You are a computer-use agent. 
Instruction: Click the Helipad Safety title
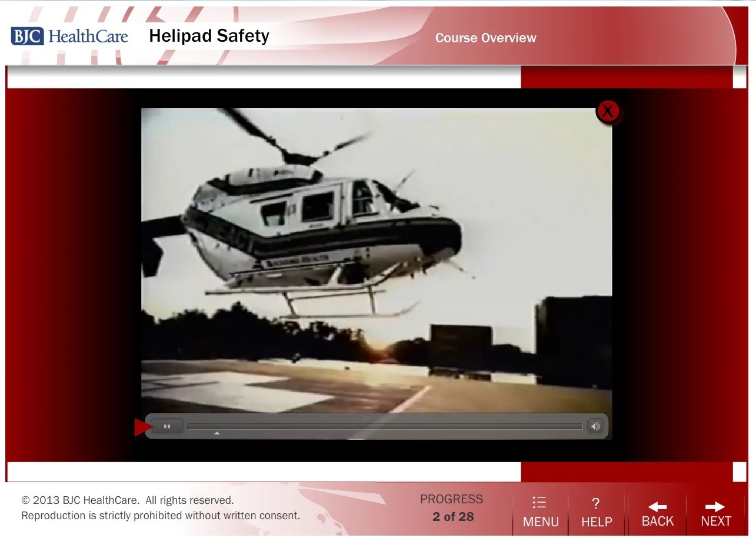[x=209, y=36]
